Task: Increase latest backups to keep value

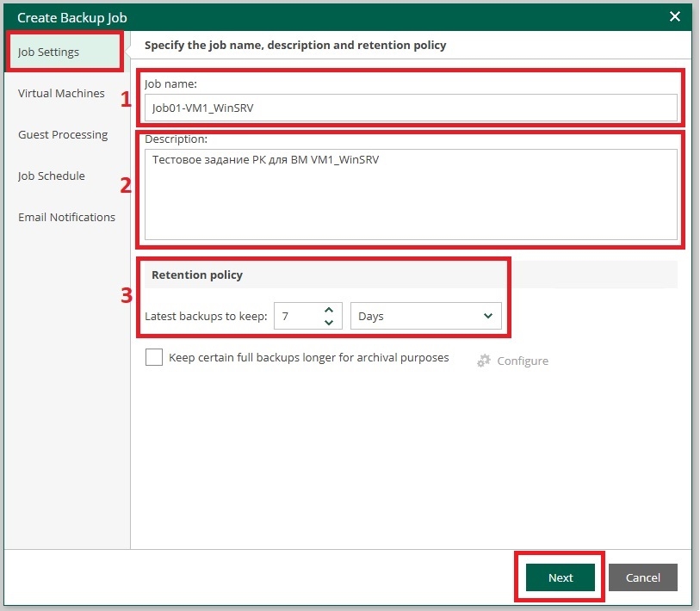Action: pyautogui.click(x=329, y=310)
